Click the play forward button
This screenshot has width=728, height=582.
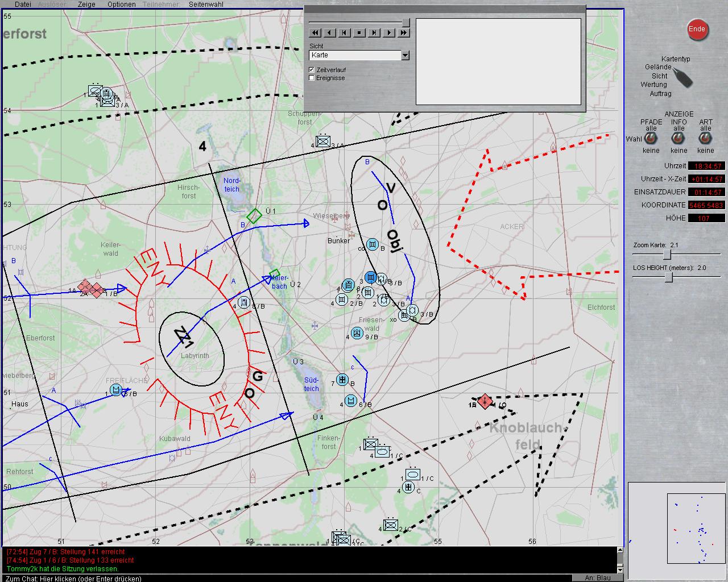(x=389, y=33)
